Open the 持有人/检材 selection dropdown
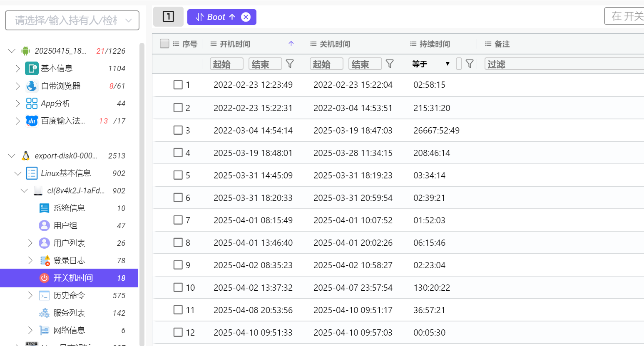 pos(72,20)
